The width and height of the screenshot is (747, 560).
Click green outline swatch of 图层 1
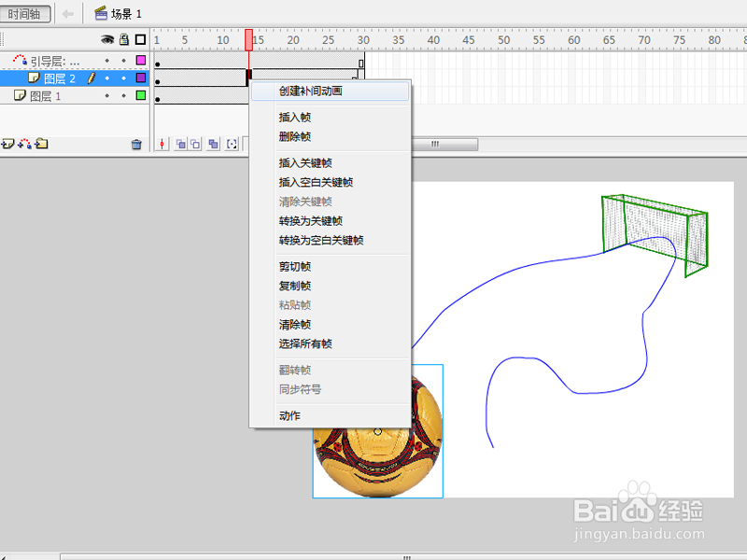click(x=141, y=95)
